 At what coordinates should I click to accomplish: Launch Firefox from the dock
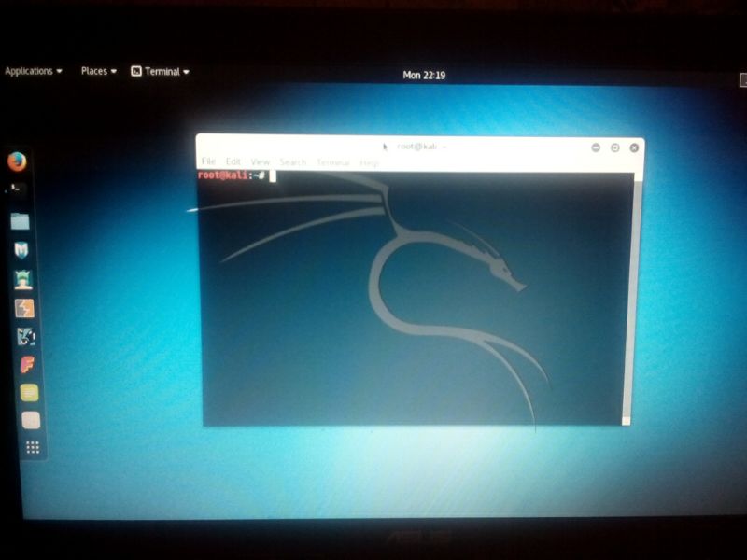point(17,161)
